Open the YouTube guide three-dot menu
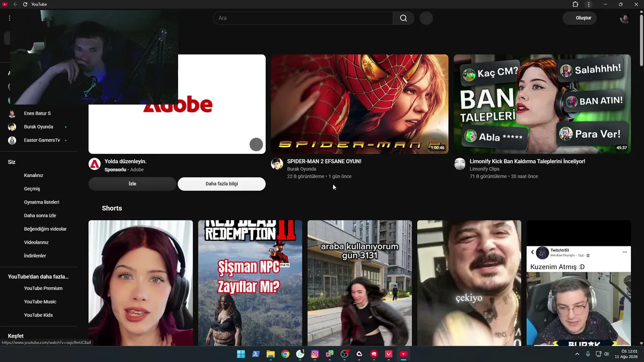 [9, 18]
